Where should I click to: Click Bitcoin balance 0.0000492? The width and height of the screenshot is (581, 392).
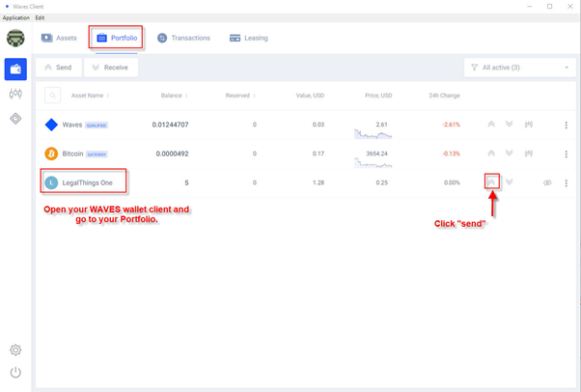(172, 154)
